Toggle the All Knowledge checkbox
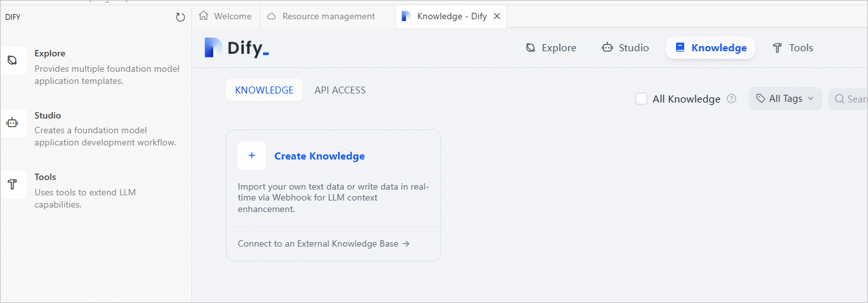The width and height of the screenshot is (868, 303). point(641,99)
